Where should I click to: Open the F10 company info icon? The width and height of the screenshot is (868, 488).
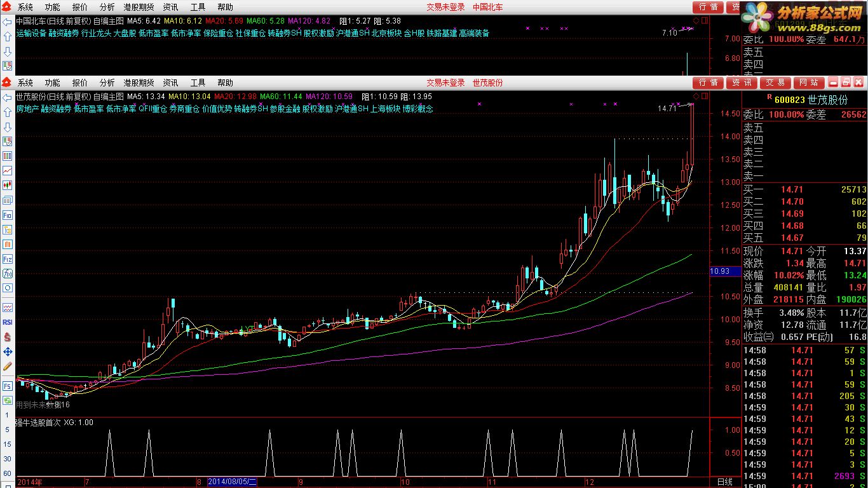7,215
